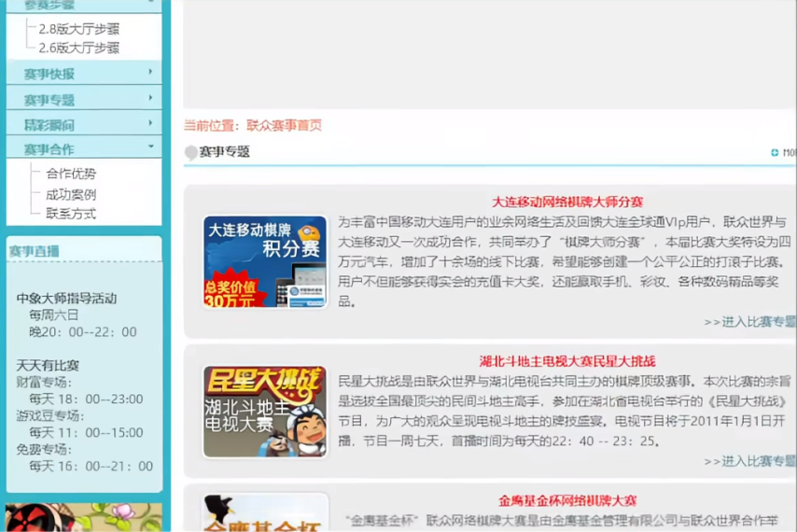
Task: Click the 金鹰基金杯 banner image
Action: click(x=265, y=513)
